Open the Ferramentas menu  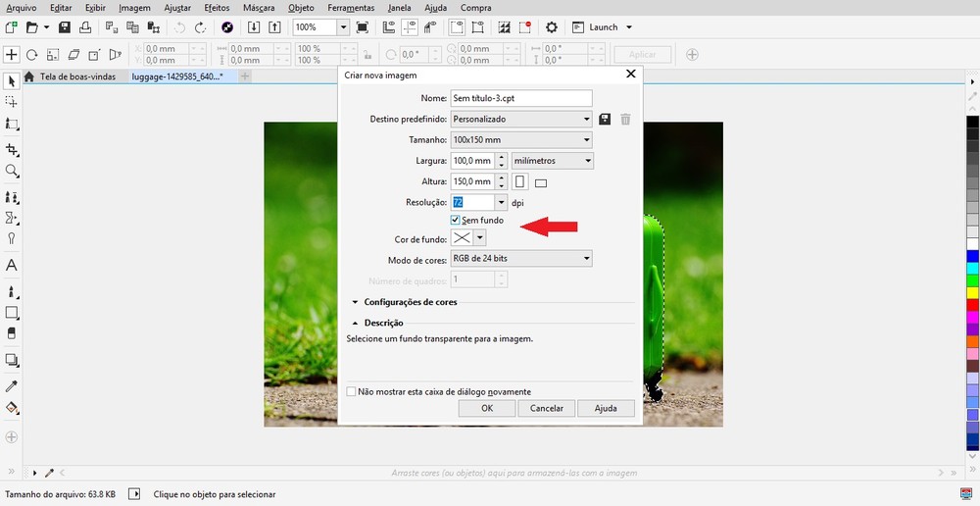(351, 8)
